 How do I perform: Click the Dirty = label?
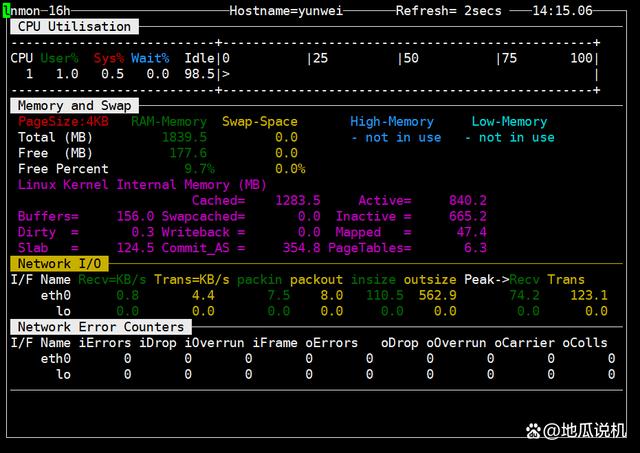48,232
